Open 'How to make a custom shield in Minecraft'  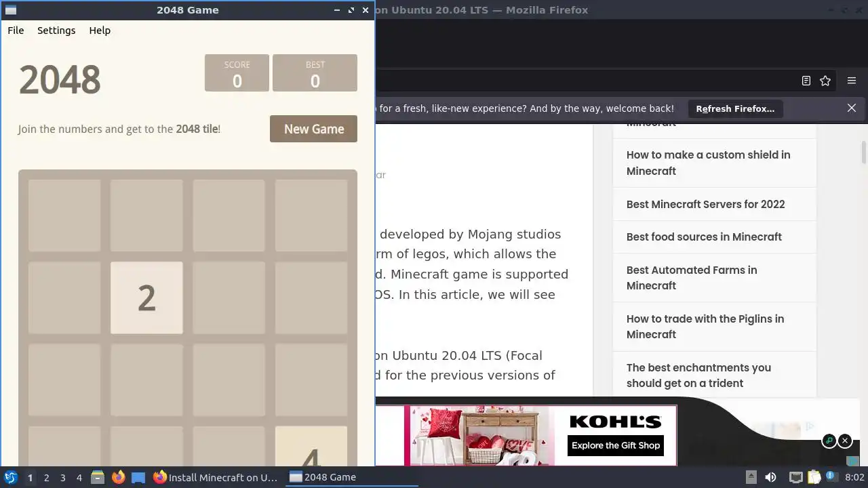(x=708, y=163)
